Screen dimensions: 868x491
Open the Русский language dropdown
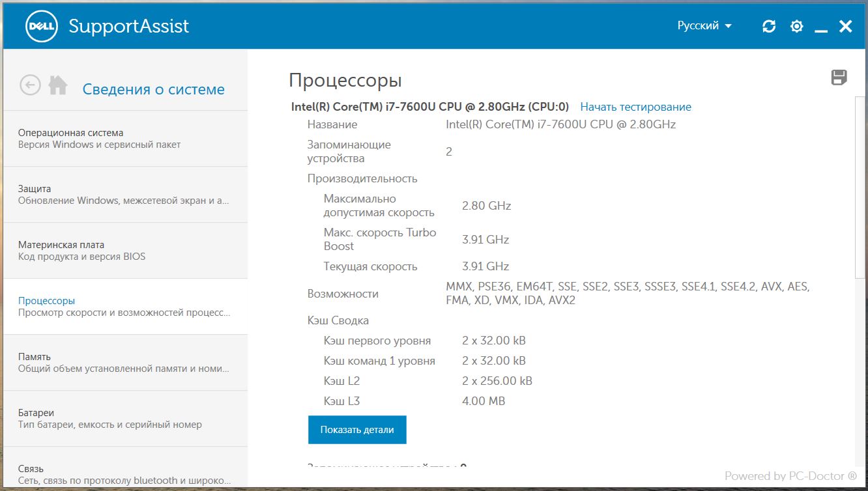click(x=704, y=26)
